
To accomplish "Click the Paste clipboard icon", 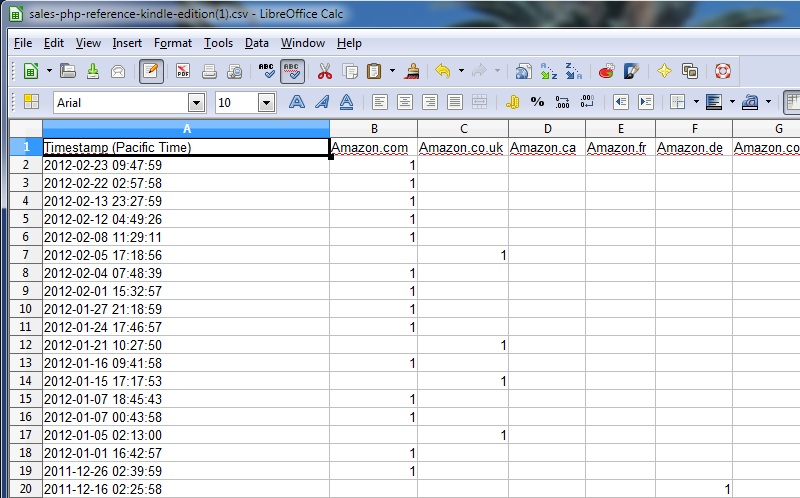I will (374, 71).
